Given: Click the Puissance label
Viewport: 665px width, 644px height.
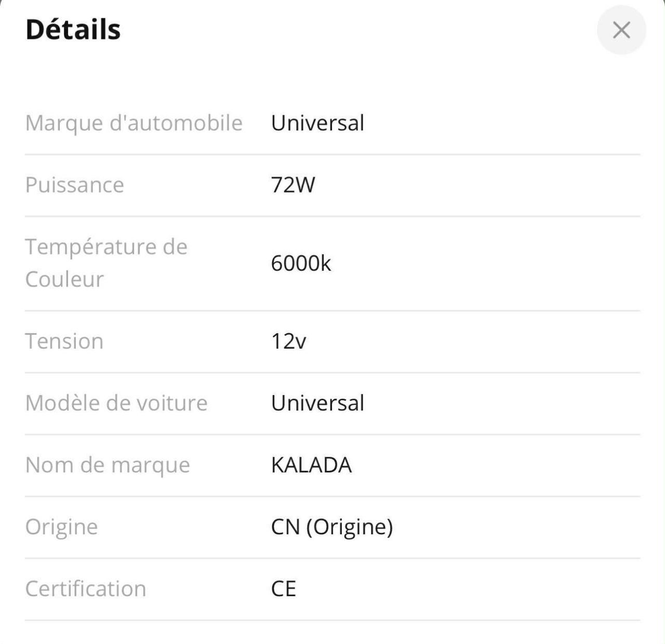Looking at the screenshot, I should pos(75,185).
